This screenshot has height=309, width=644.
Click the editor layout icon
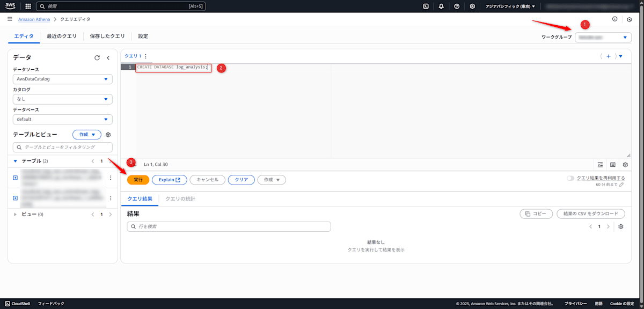(613, 165)
